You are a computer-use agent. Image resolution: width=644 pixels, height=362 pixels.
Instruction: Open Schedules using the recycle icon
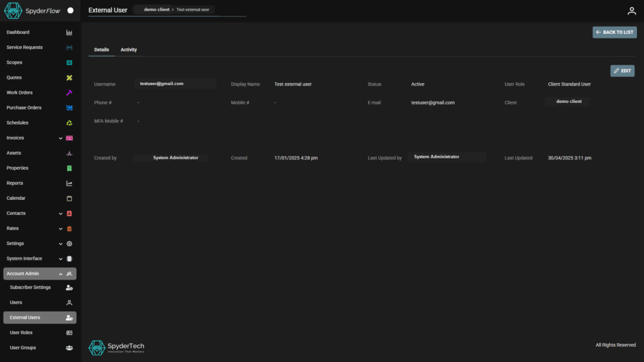click(69, 123)
